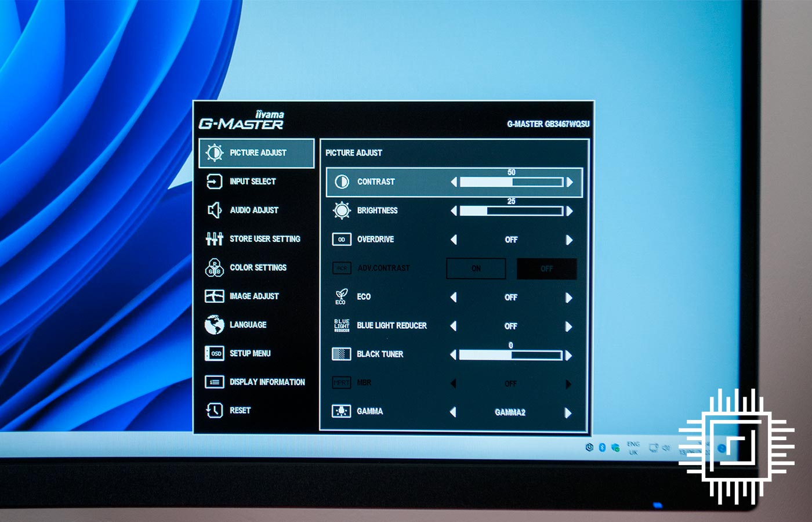
Task: Cycle Gamma forward with right arrow
Action: point(568,412)
